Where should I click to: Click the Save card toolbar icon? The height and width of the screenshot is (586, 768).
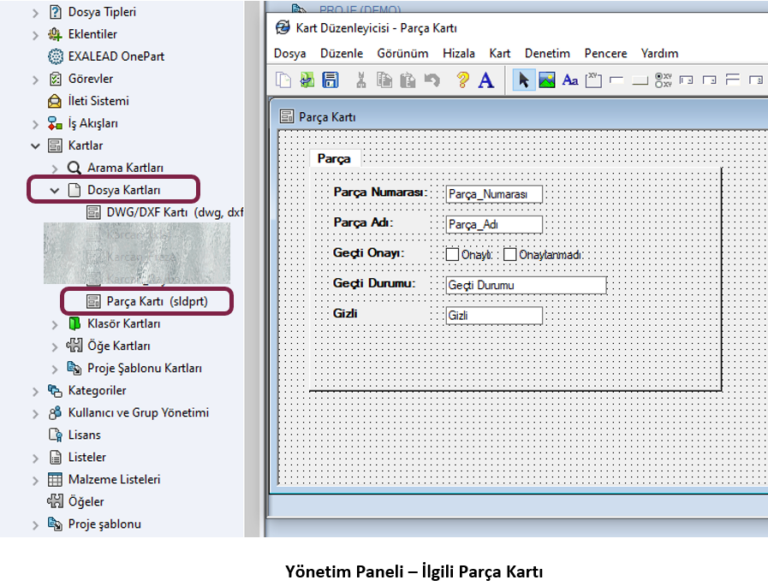point(330,81)
